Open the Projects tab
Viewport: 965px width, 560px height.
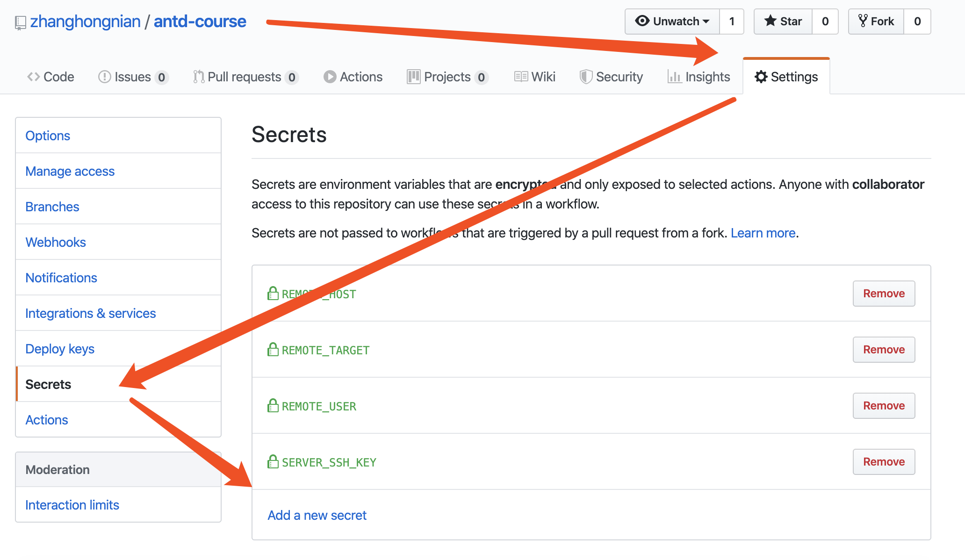click(447, 77)
